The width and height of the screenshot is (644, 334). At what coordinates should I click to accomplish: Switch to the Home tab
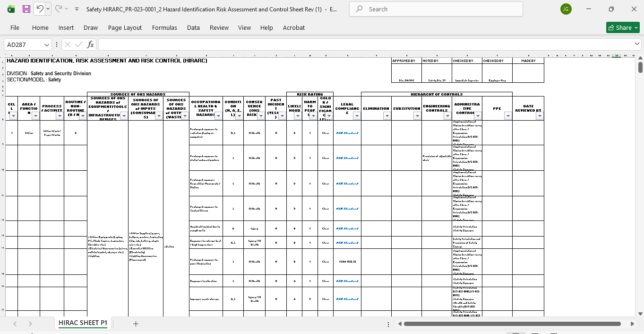(40, 27)
